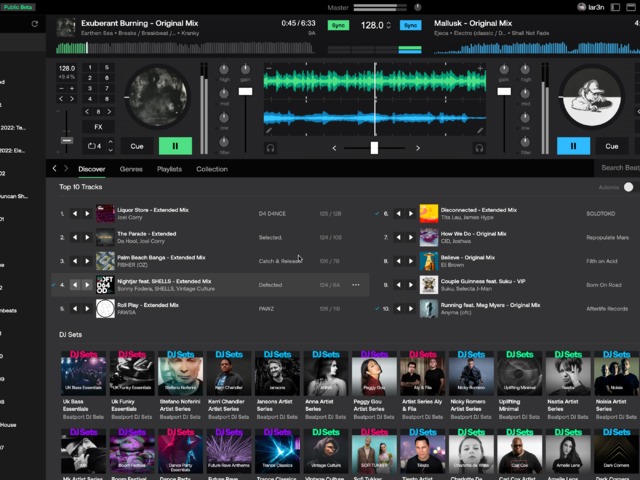Click the Exuberant Burning waveform overview
Viewport: 640px width, 480px height.
coord(186,48)
